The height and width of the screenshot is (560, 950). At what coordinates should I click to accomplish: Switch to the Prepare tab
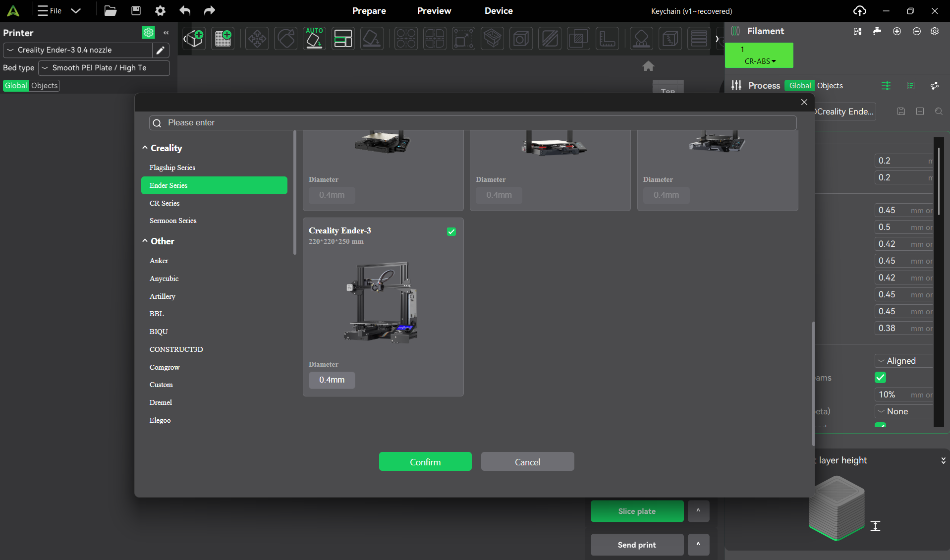[369, 10]
